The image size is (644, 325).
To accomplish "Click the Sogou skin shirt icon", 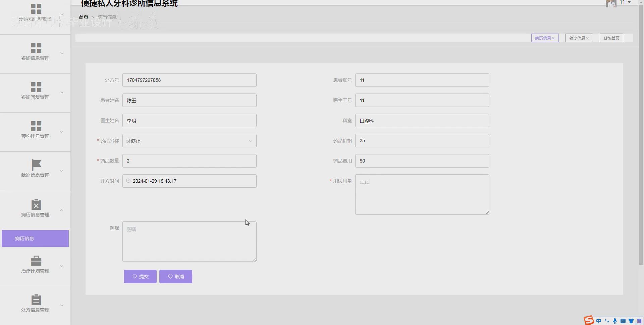I will [631, 321].
